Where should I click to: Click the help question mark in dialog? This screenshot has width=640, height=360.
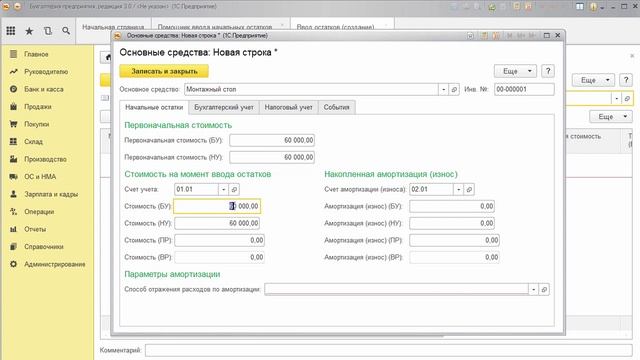tap(548, 71)
